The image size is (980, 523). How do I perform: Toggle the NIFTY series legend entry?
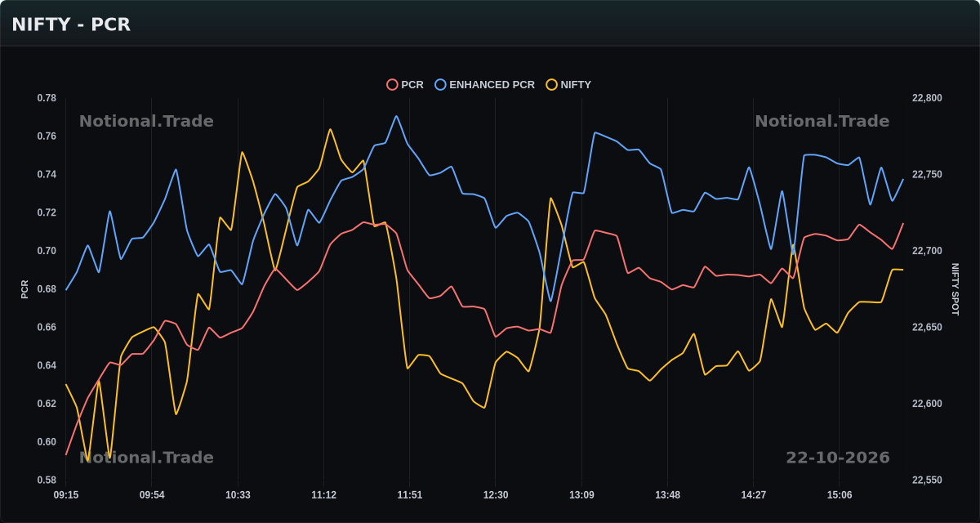click(x=569, y=85)
